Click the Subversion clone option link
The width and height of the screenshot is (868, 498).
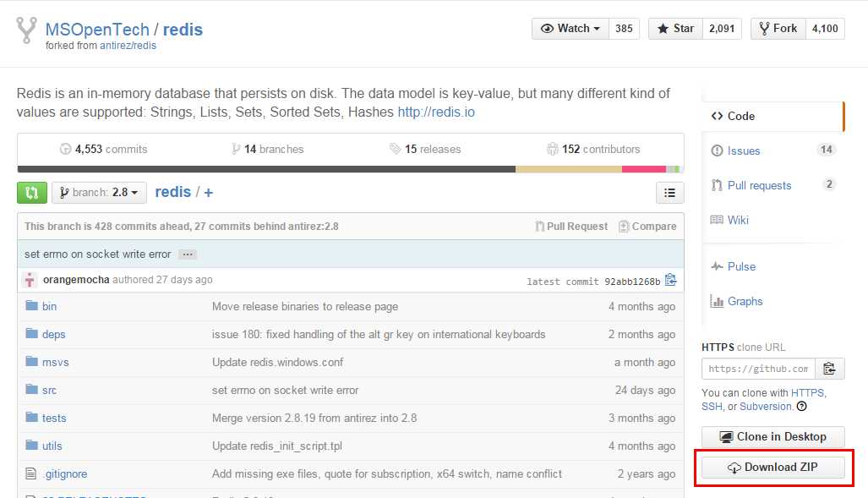point(766,407)
